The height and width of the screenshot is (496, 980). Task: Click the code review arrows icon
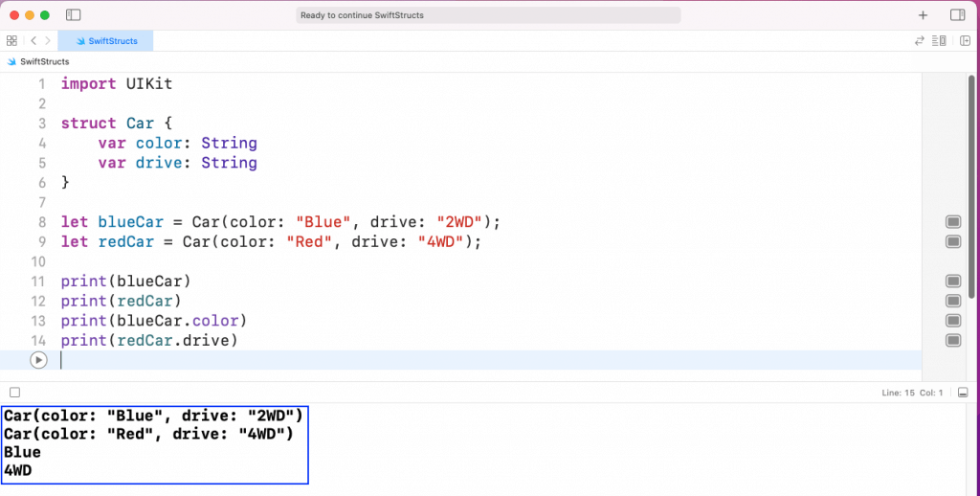click(x=920, y=41)
